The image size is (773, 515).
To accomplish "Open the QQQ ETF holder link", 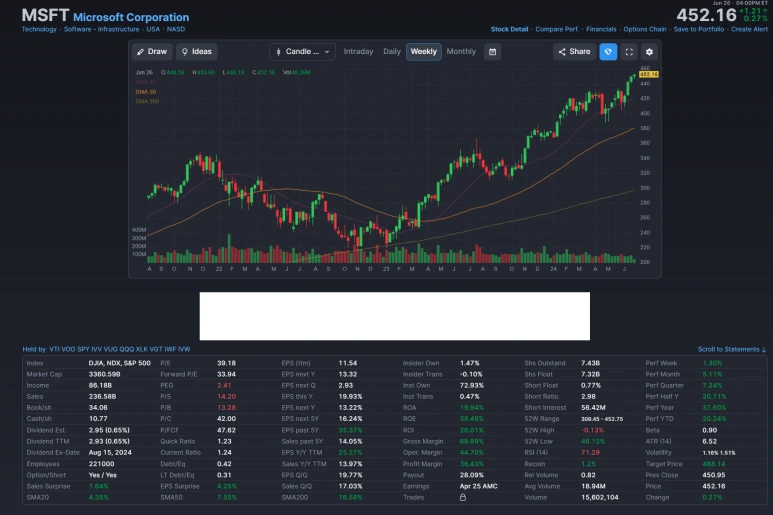I will click(127, 349).
